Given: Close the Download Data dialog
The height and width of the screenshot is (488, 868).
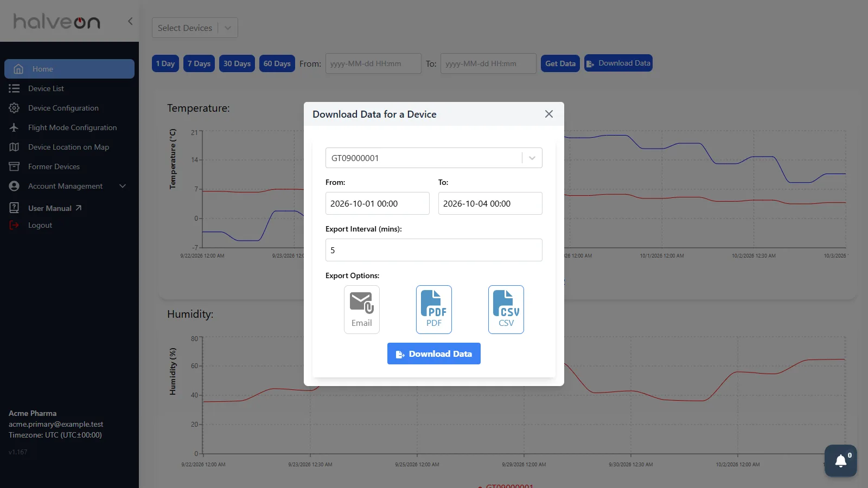Looking at the screenshot, I should (549, 114).
